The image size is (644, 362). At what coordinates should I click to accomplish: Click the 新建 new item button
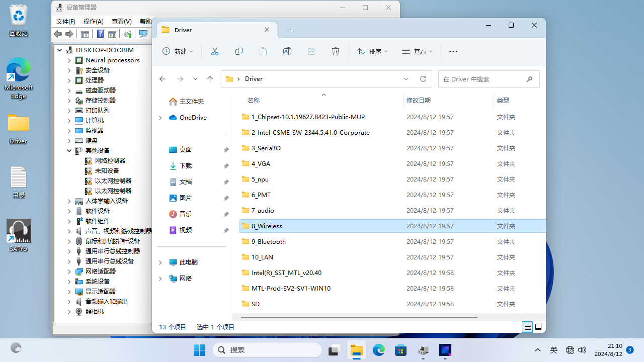click(x=178, y=51)
